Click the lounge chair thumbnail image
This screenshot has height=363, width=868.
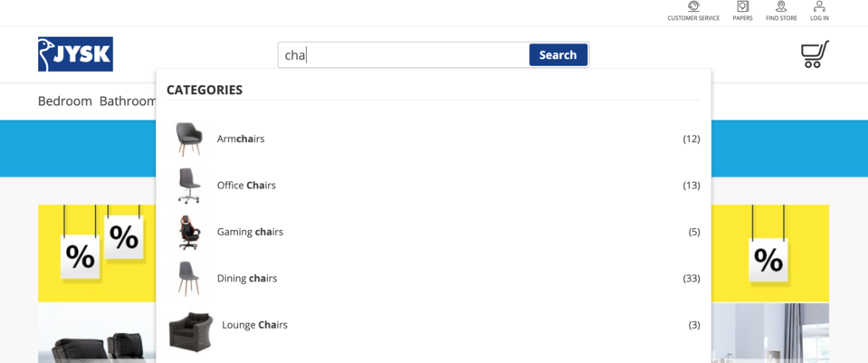(x=191, y=330)
